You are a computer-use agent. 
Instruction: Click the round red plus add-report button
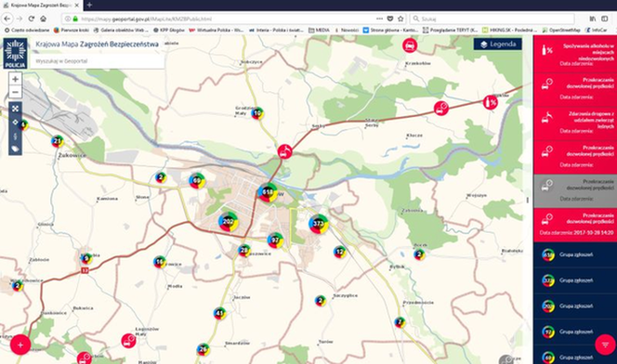pyautogui.click(x=20, y=344)
